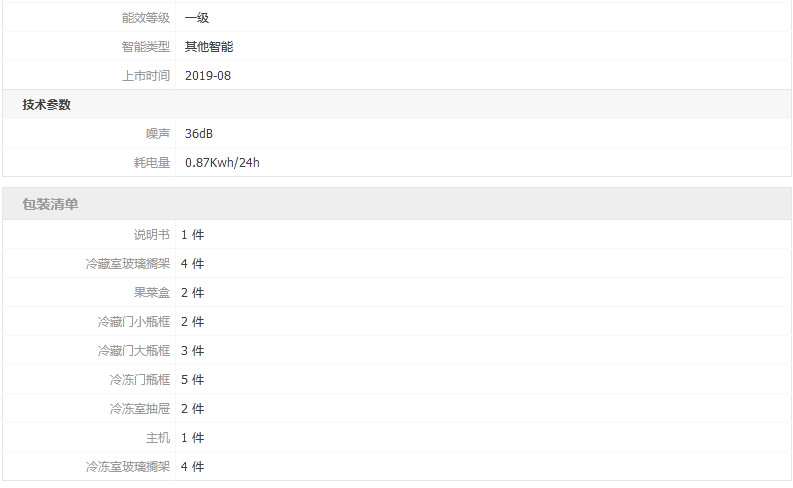The height and width of the screenshot is (488, 793).
Task: Select the 冷藏门小瓶框 item label
Action: pyautogui.click(x=134, y=322)
